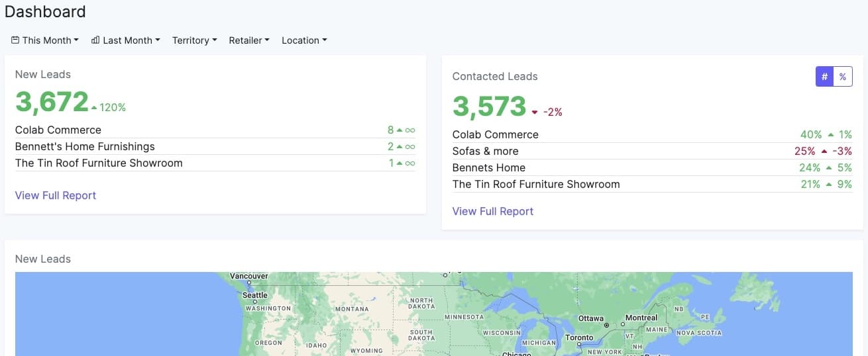Open the Last Month comparison dropdown

click(x=127, y=40)
